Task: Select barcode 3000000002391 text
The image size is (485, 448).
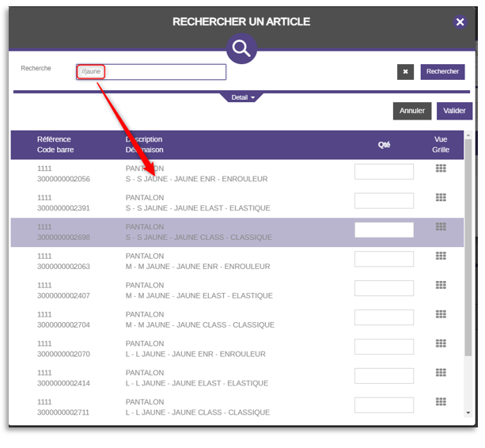Action: point(63,208)
